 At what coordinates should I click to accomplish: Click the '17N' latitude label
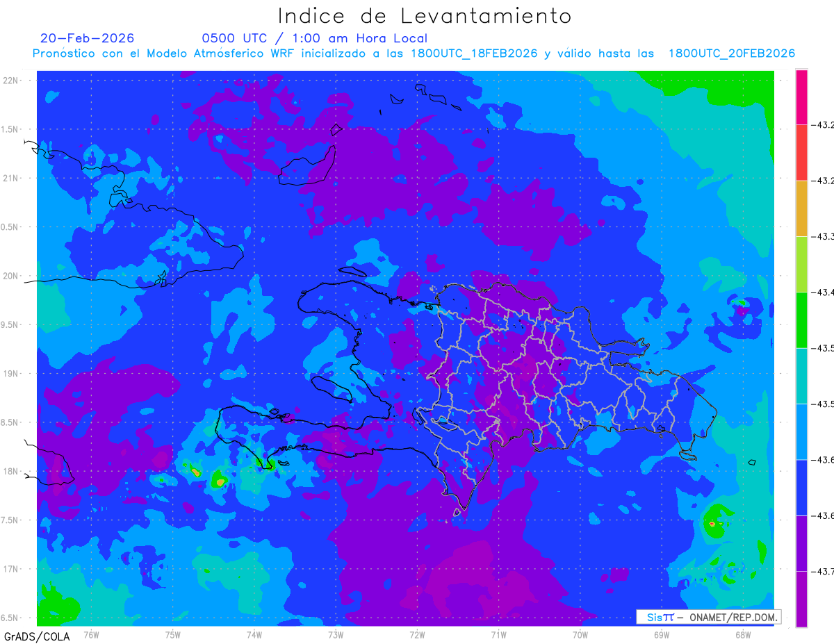[11, 569]
